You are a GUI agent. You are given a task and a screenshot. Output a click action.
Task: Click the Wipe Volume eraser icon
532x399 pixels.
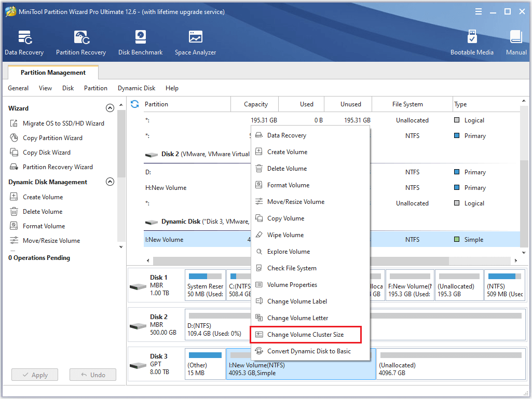[x=259, y=235]
